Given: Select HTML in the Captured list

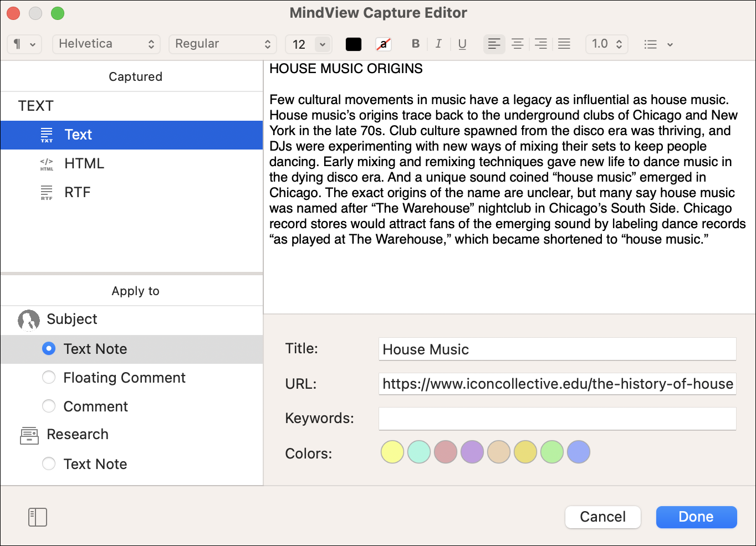Looking at the screenshot, I should point(84,163).
